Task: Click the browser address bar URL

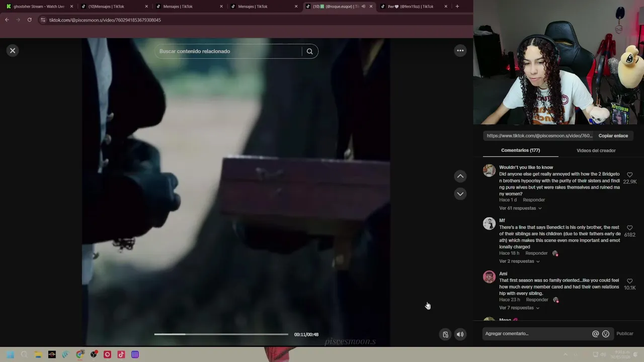Action: (105, 20)
